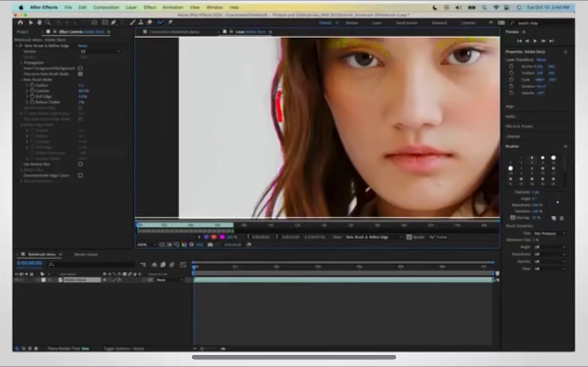Select the Hand tool
Viewport: 588px width, 367px height.
tap(40, 23)
